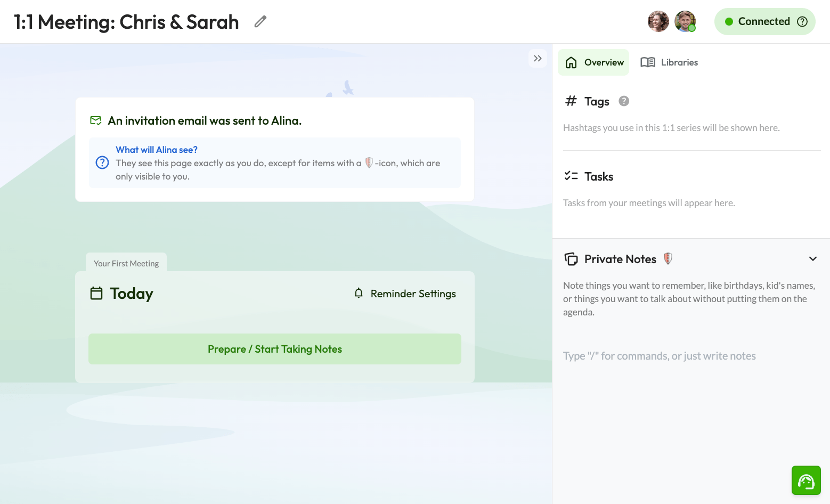830x504 pixels.
Task: Click the question mark beside Connected status
Action: tap(802, 21)
